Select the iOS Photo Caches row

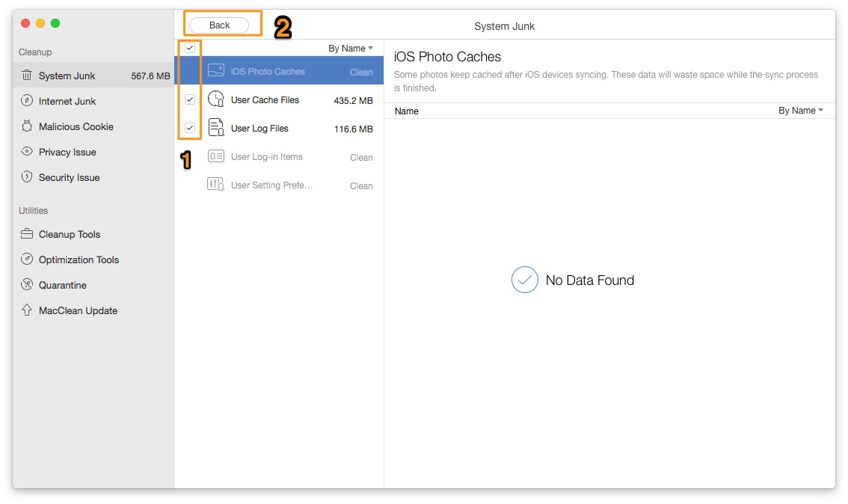[x=279, y=71]
